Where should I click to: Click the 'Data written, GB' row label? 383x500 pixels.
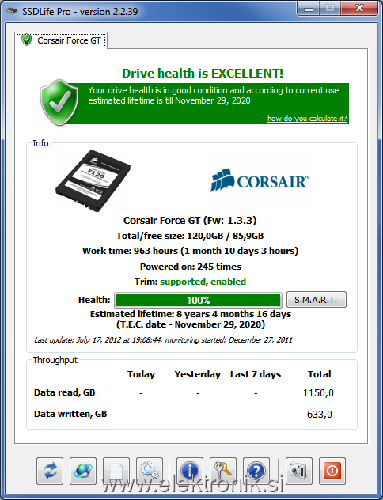click(x=71, y=414)
